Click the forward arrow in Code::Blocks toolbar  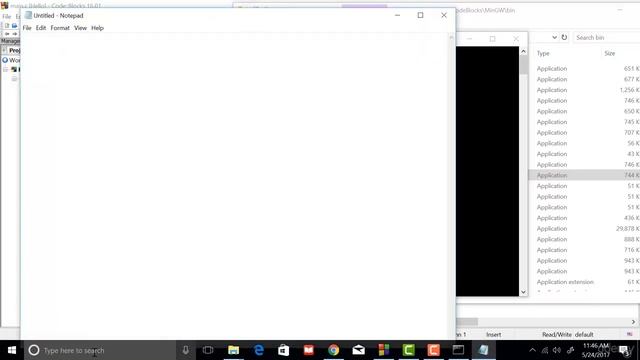click(15, 33)
